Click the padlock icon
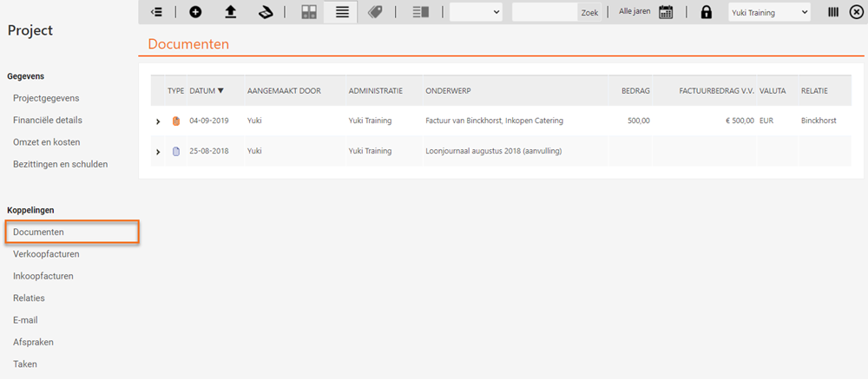Screen dimensions: 868x380 tap(707, 12)
